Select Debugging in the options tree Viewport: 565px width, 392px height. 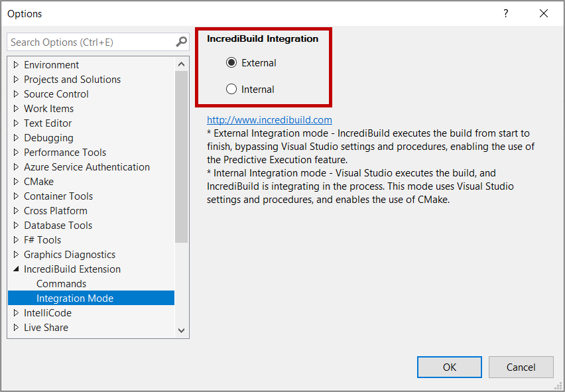[48, 138]
